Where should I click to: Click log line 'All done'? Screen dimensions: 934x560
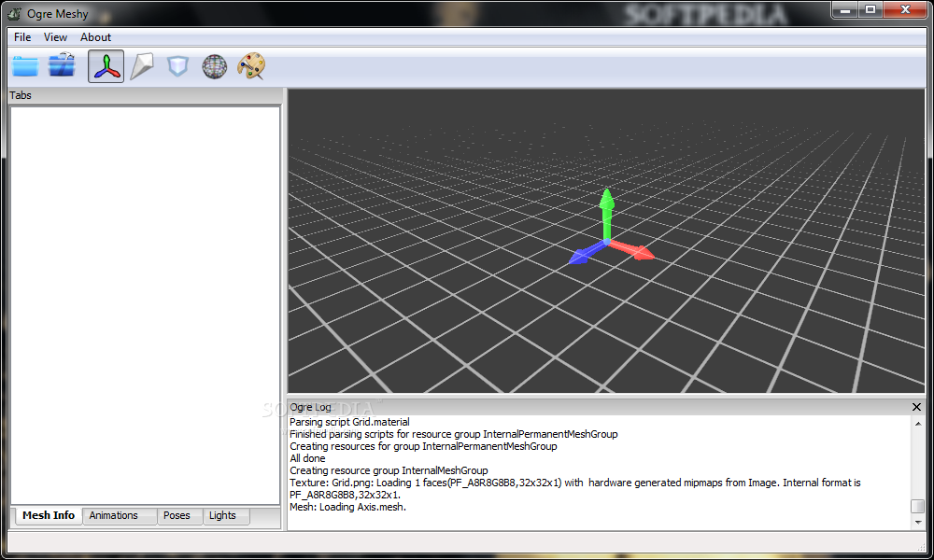pyautogui.click(x=307, y=458)
